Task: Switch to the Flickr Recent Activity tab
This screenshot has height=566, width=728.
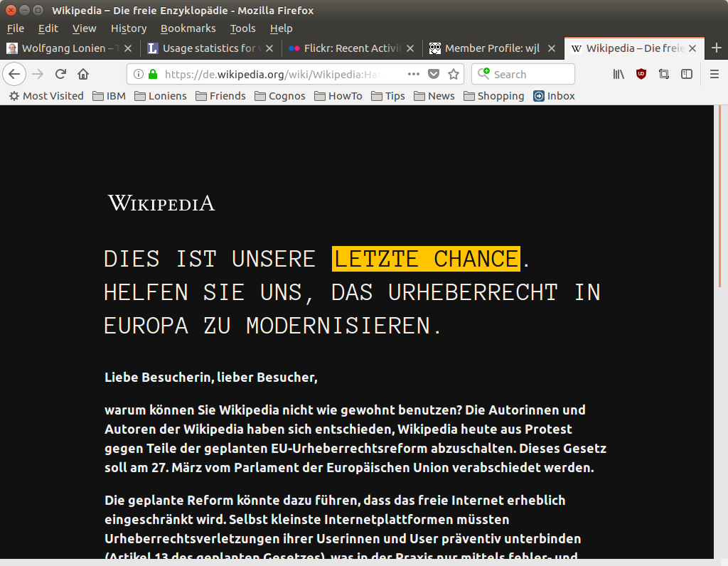Action: pyautogui.click(x=351, y=48)
